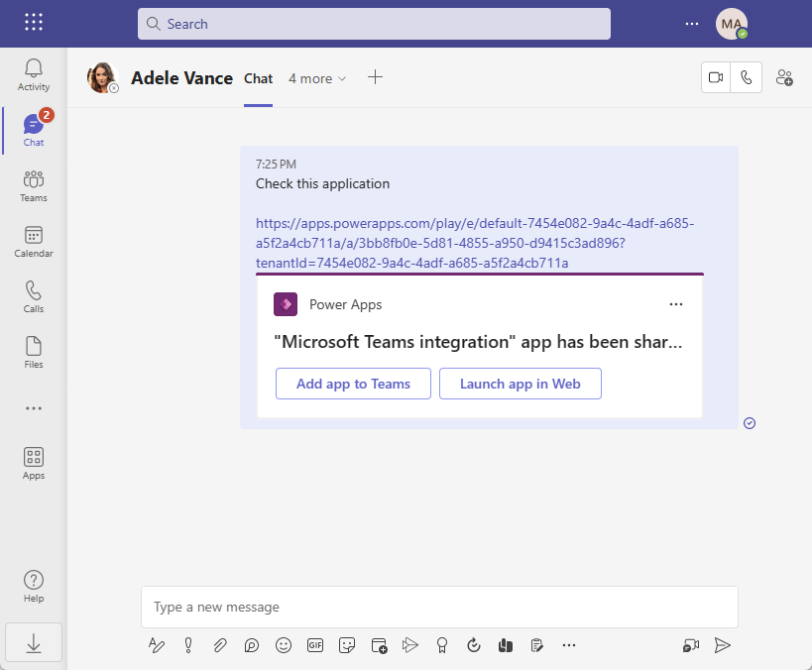
Task: Set delivery options with exclamation icon
Action: click(x=188, y=645)
